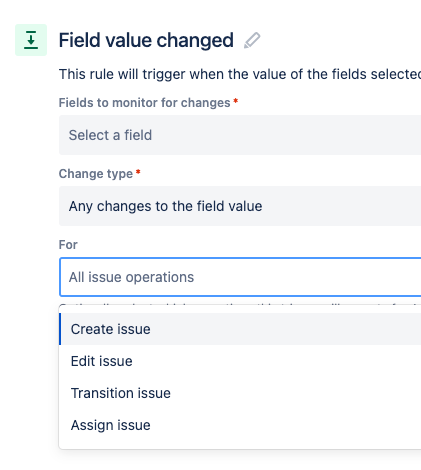Click the For field label
The image size is (421, 470).
coord(68,245)
